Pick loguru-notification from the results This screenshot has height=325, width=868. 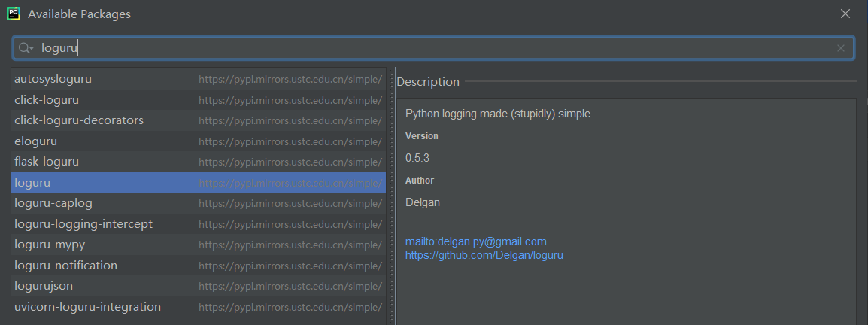coord(65,266)
